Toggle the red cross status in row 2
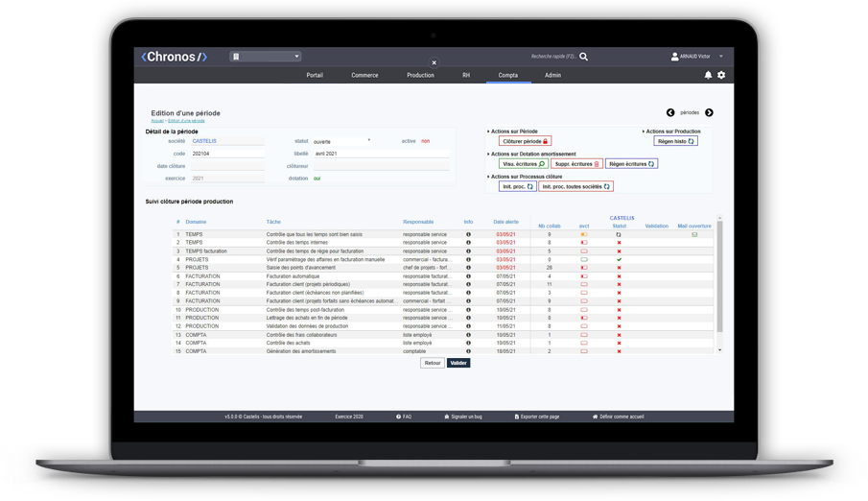Image resolution: width=868 pixels, height=501 pixels. (x=619, y=243)
